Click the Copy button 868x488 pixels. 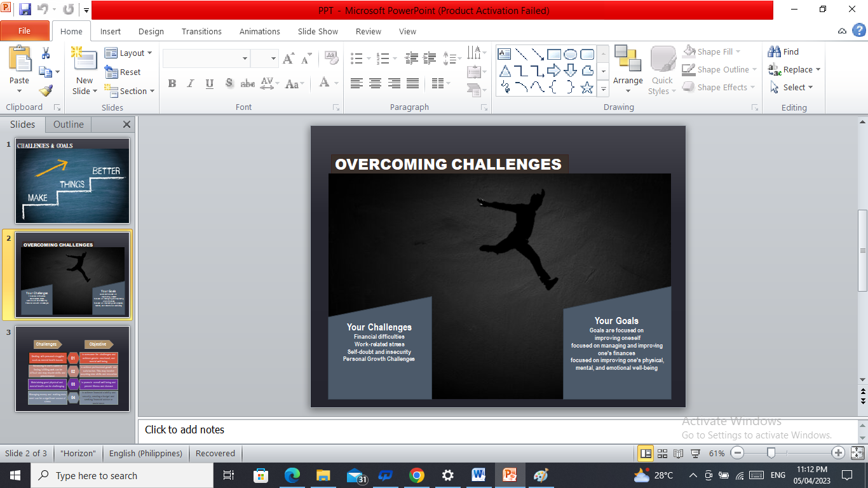[46, 72]
